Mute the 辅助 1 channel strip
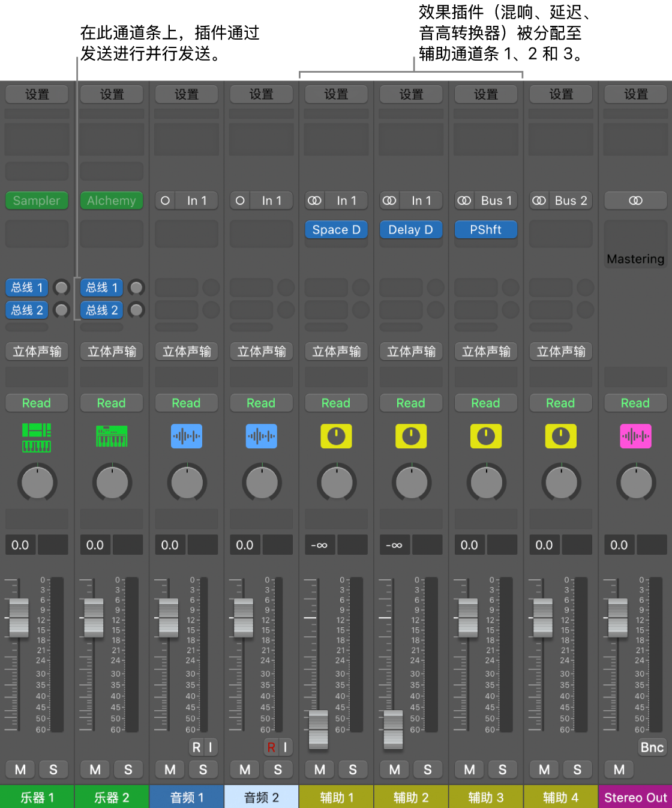The width and height of the screenshot is (672, 808). tap(320, 770)
